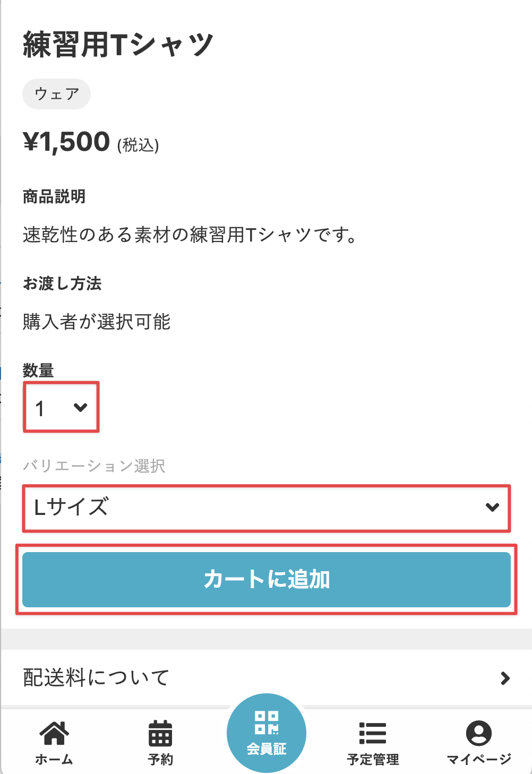
Task: Expand 配送料について with the right chevron
Action: click(x=505, y=678)
